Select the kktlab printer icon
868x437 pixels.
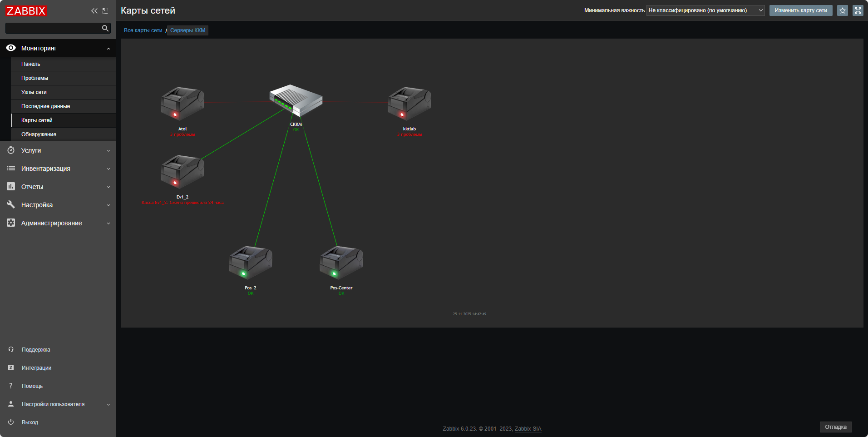point(409,104)
